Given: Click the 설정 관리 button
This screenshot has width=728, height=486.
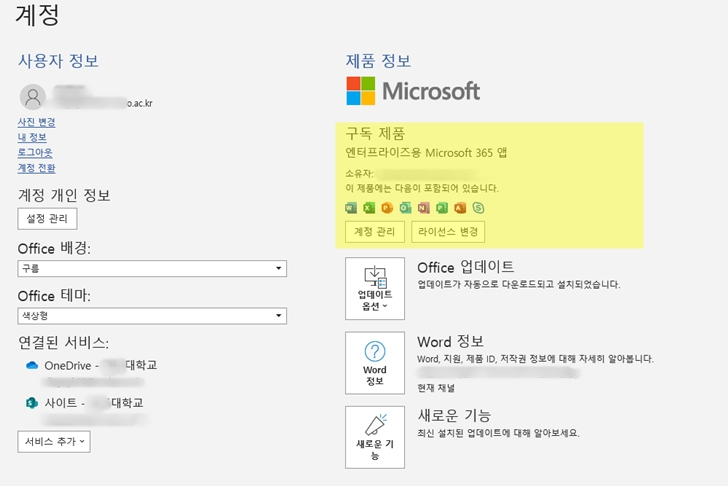Looking at the screenshot, I should [47, 219].
